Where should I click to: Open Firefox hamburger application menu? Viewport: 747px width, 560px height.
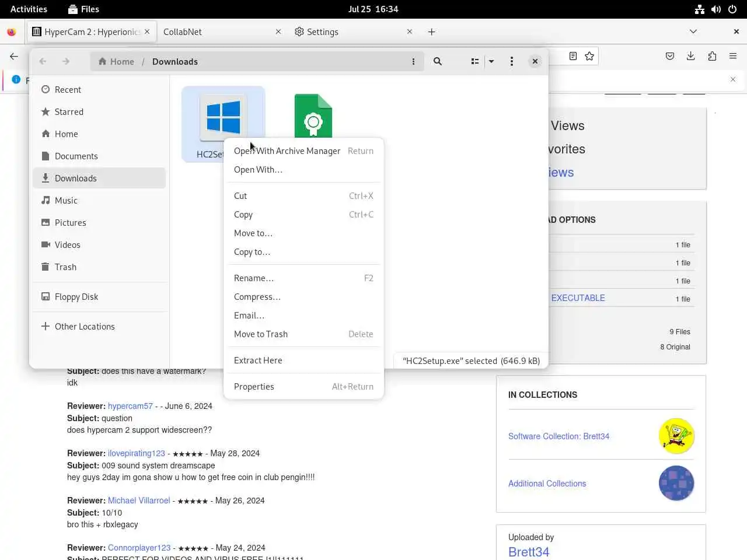[x=733, y=56]
